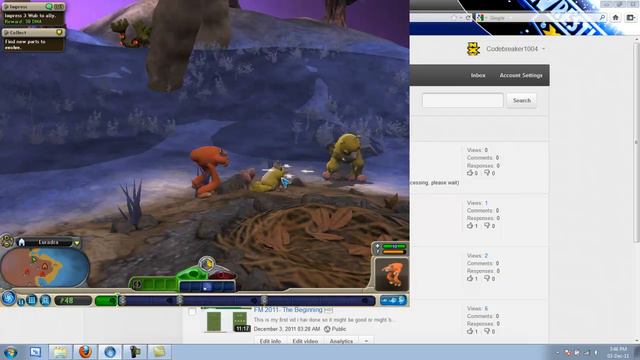Image resolution: width=640 pixels, height=360 pixels.
Task: Open the square history icon beside the pause button
Action: tap(32, 300)
